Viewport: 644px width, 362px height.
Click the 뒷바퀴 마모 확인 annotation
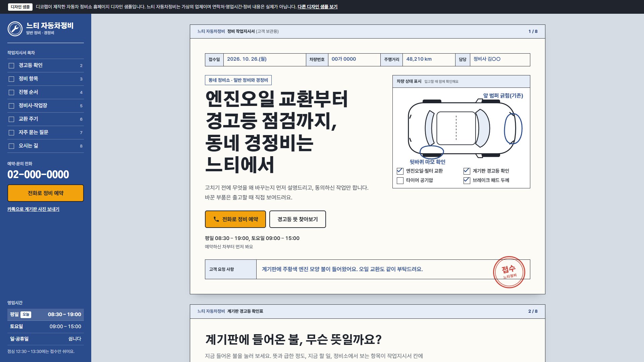tap(427, 162)
